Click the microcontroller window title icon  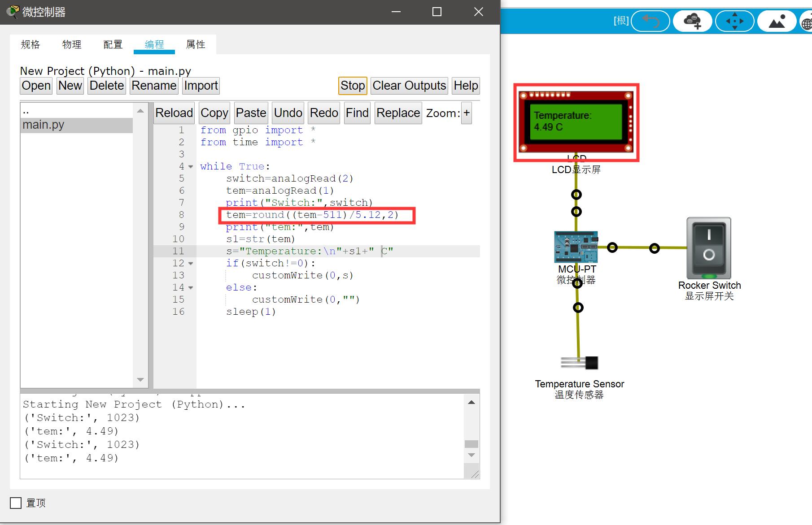pos(13,12)
